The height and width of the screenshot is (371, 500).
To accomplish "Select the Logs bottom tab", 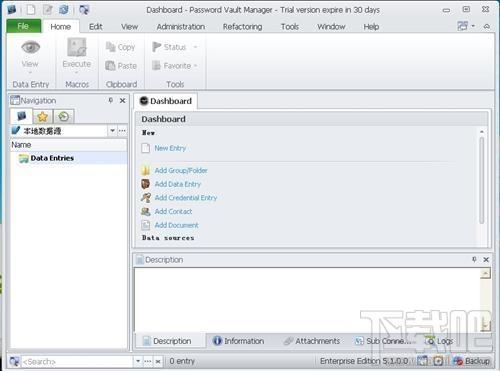I will coord(439,341).
